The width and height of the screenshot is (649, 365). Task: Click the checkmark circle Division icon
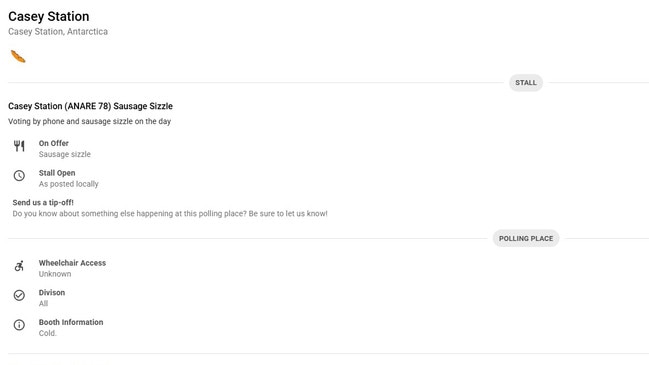[x=19, y=295]
